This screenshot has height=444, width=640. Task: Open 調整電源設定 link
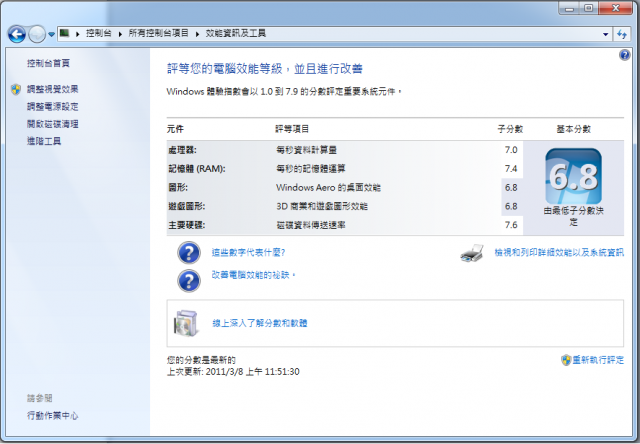[52, 107]
